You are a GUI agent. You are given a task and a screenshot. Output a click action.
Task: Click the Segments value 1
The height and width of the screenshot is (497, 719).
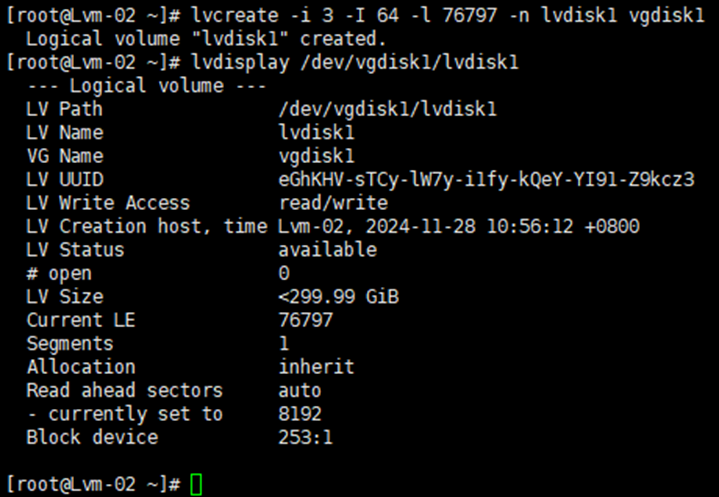pyautogui.click(x=284, y=343)
